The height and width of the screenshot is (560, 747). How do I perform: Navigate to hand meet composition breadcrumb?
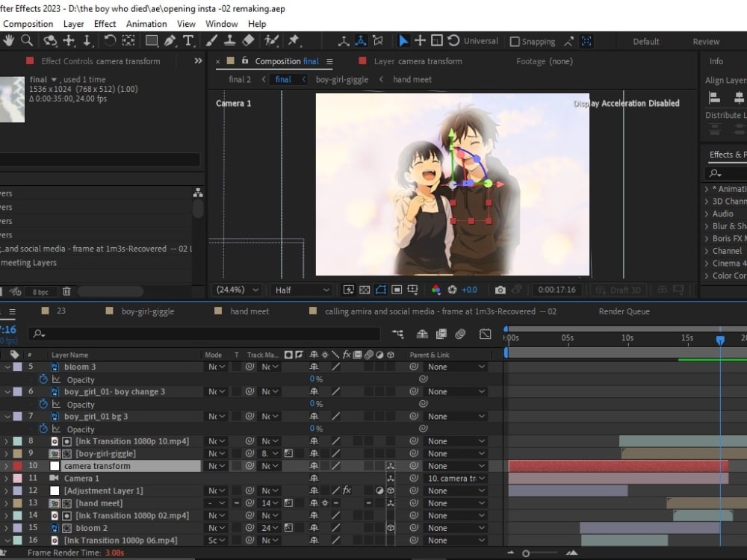pyautogui.click(x=412, y=80)
